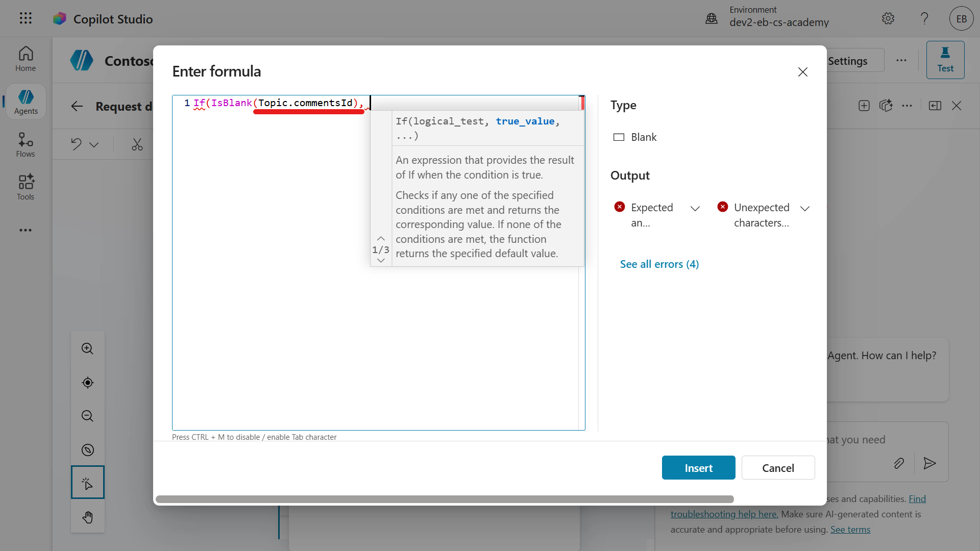Send the test chat message
Viewport: 980px width, 551px height.
point(929,464)
